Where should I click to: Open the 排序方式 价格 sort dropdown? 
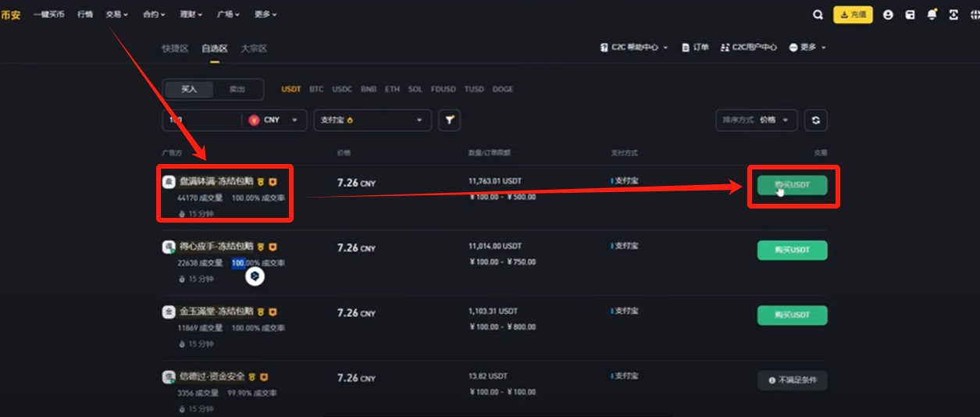click(756, 120)
